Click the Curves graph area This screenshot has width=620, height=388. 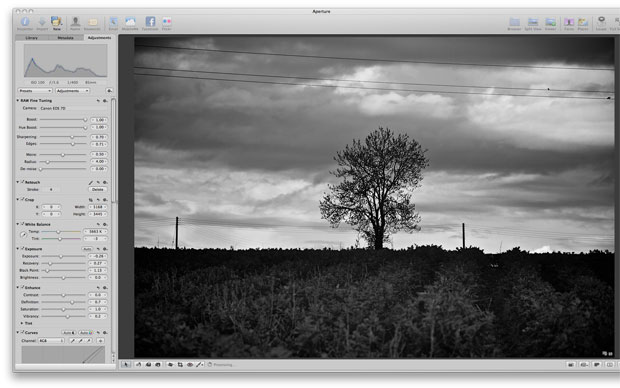point(63,355)
